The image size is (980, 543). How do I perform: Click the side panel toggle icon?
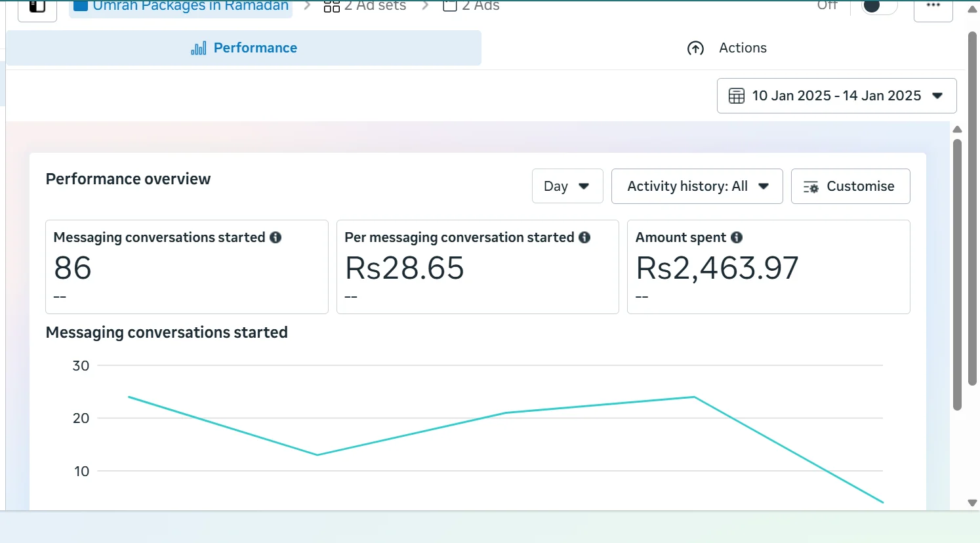(x=37, y=7)
